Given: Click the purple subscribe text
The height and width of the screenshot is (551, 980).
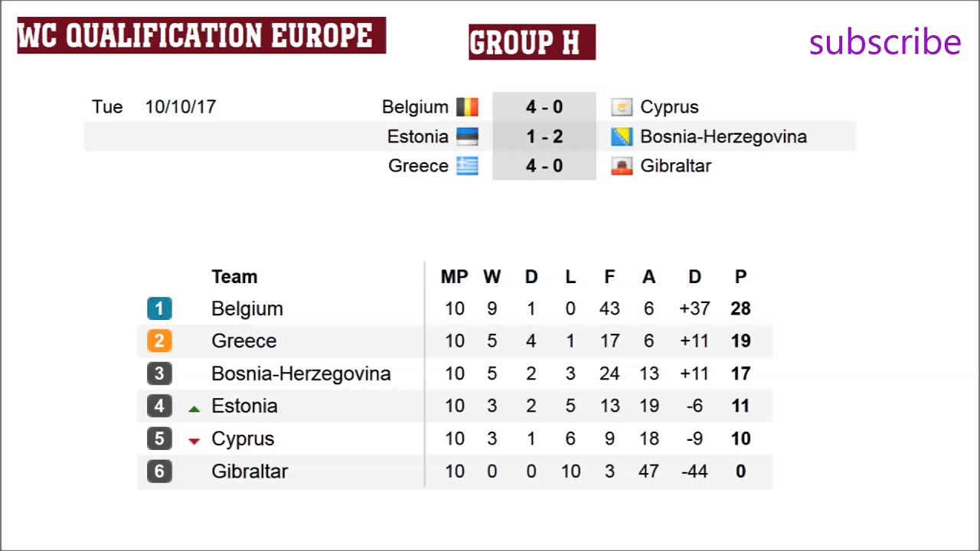Looking at the screenshot, I should pos(884,42).
